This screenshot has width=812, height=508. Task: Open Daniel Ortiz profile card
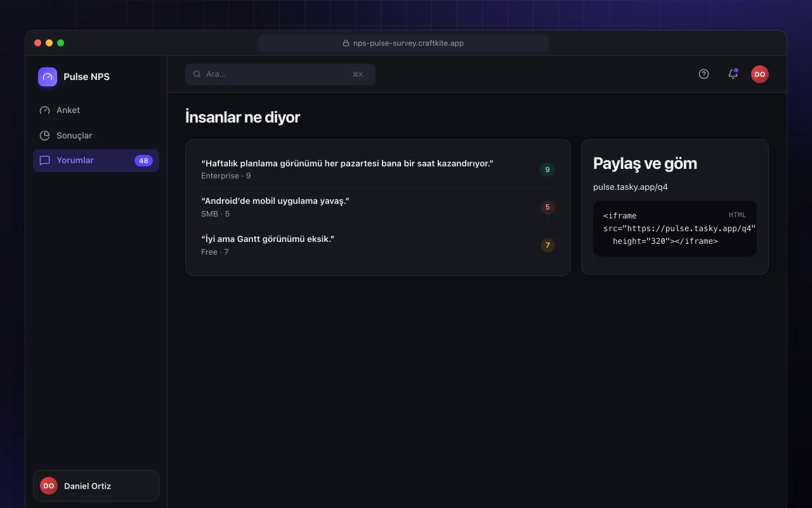tap(96, 486)
